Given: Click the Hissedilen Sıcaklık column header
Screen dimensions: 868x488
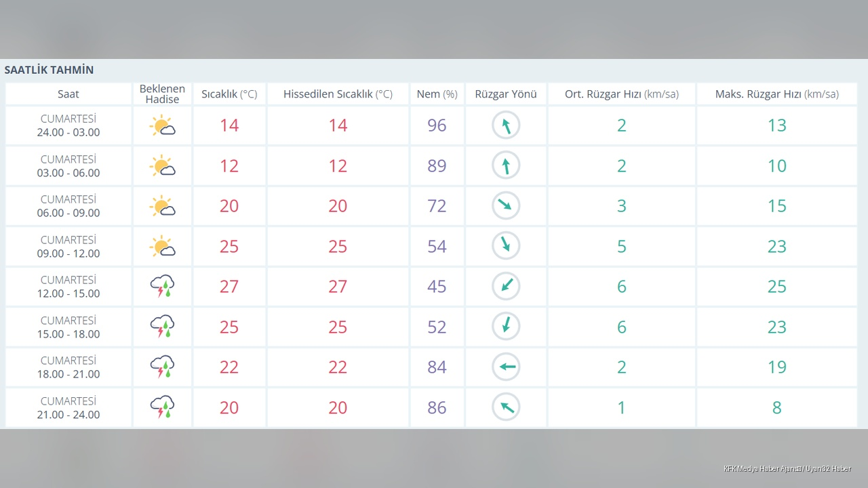Looking at the screenshot, I should click(x=338, y=94).
